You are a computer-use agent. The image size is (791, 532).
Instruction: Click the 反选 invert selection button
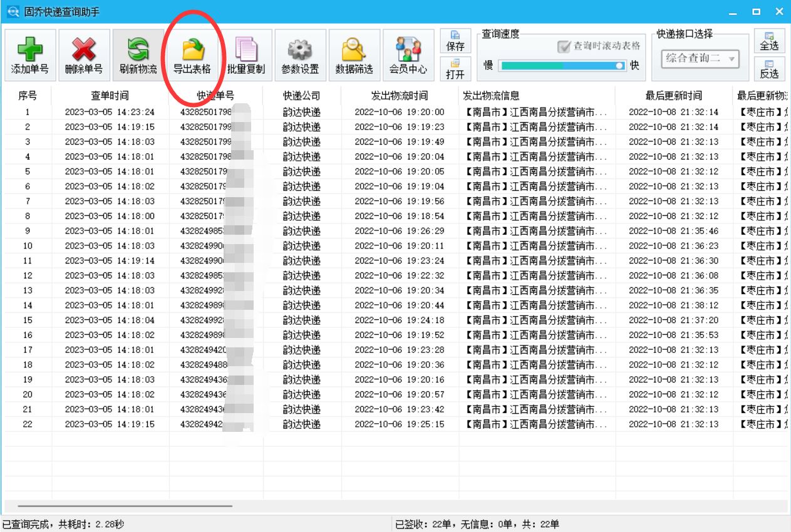pyautogui.click(x=770, y=69)
